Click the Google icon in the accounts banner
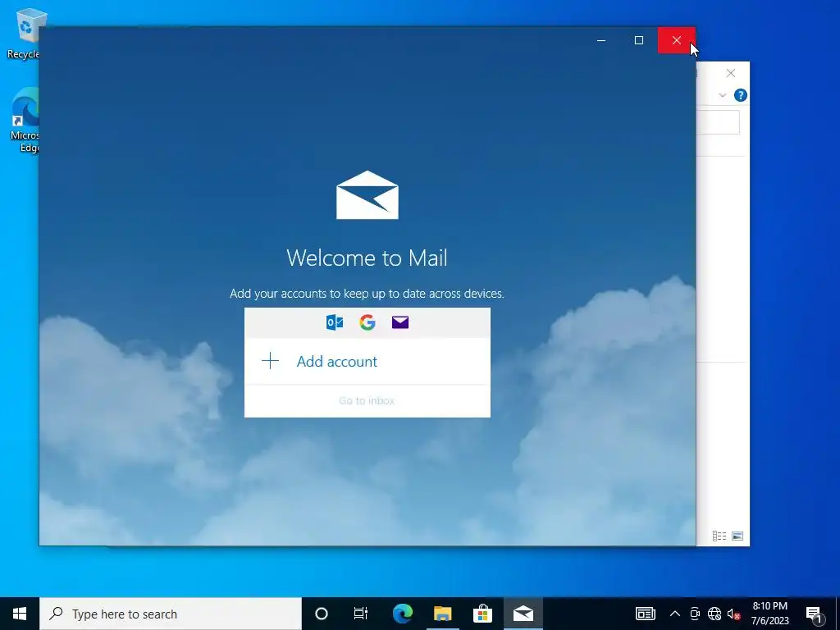840x630 pixels. pos(367,322)
